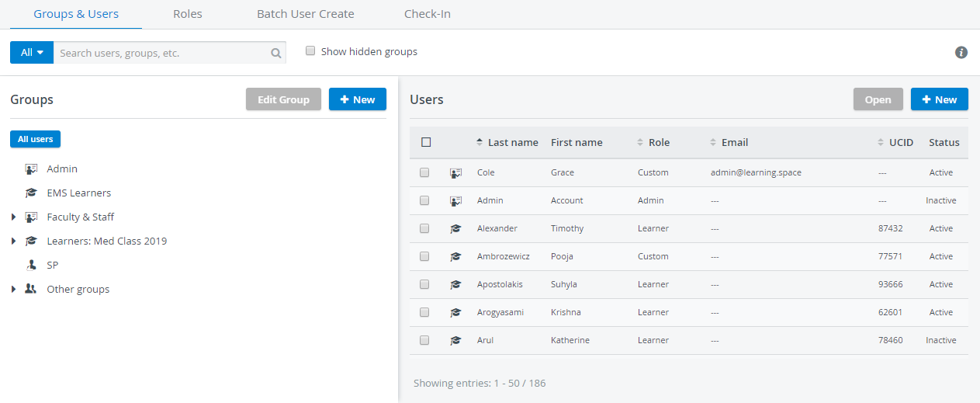Open the All search filter dropdown

[x=32, y=53]
